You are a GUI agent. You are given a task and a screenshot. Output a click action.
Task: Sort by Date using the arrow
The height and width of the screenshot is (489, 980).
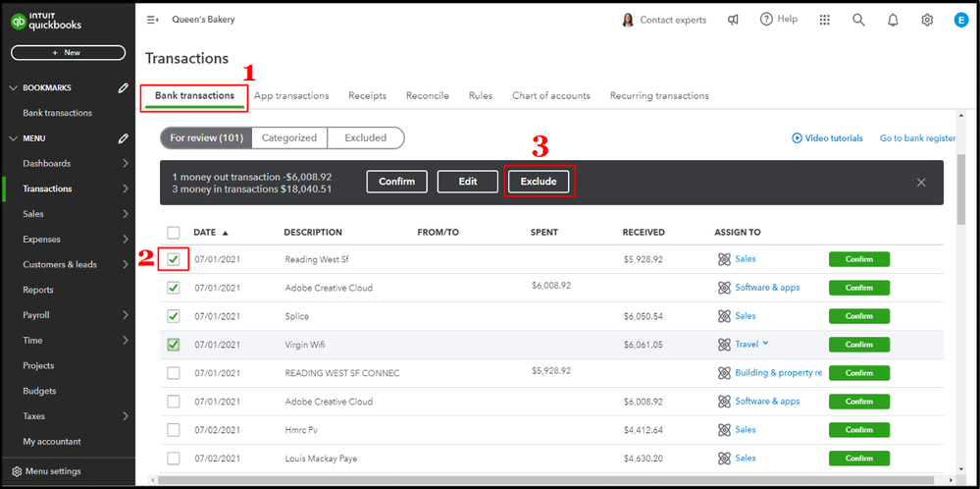[x=225, y=233]
